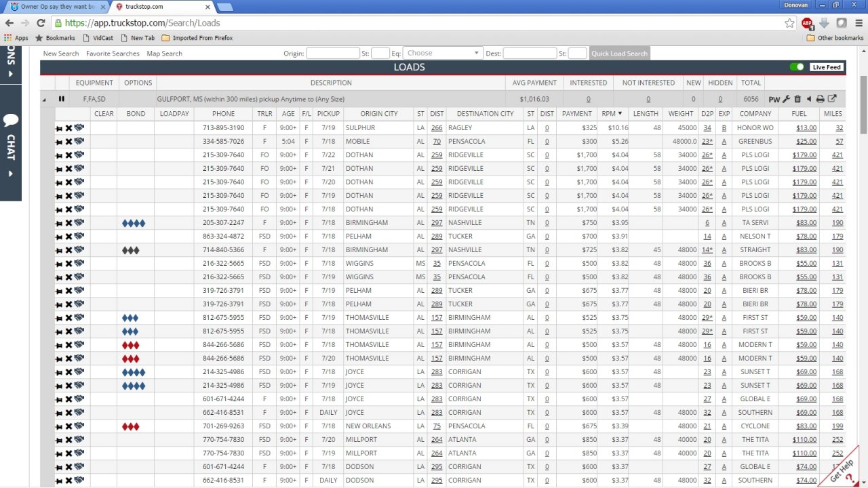Open the Chat side panel

pyautogui.click(x=10, y=146)
